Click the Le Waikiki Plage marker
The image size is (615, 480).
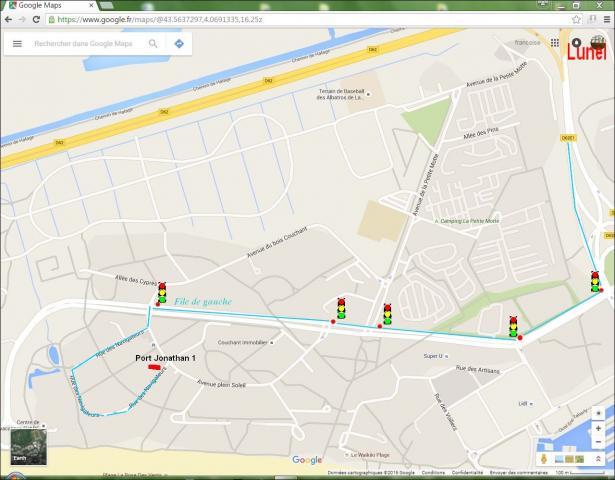(347, 455)
